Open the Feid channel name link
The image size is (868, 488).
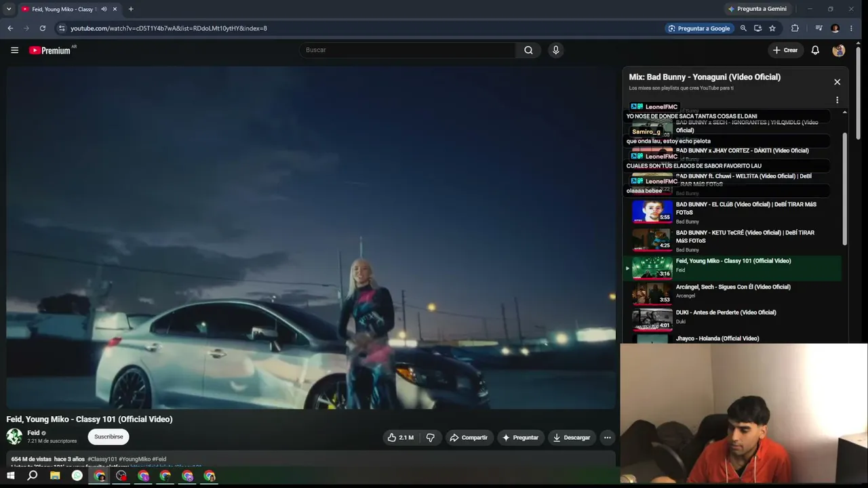[x=33, y=433]
